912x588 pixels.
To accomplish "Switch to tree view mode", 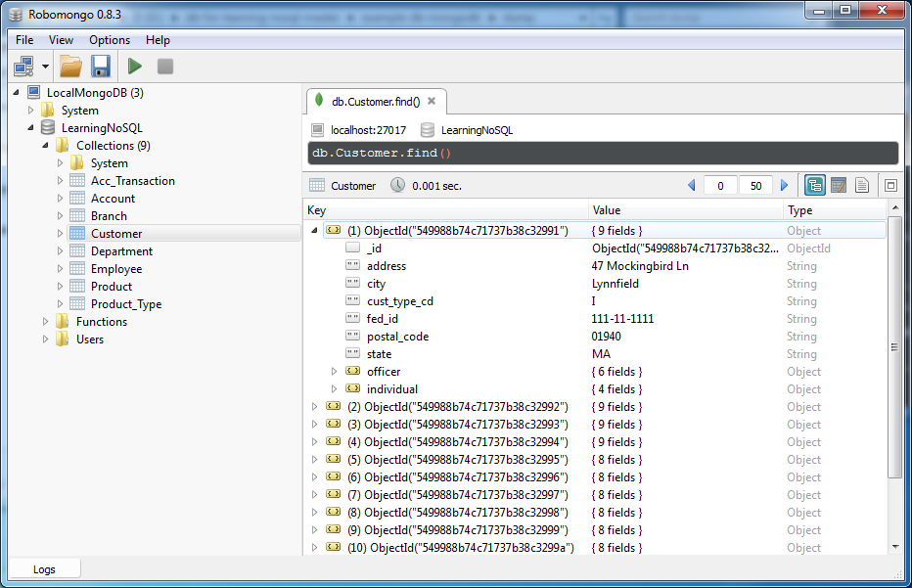I will click(x=815, y=186).
